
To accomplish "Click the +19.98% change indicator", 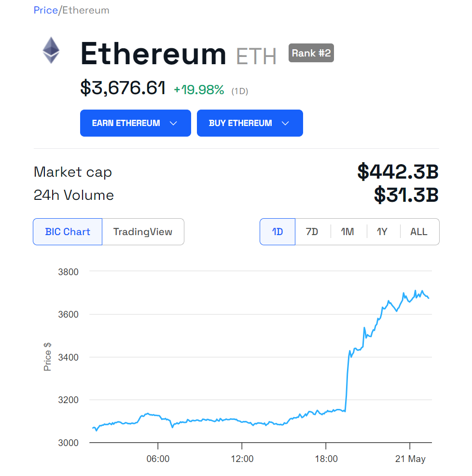I will click(x=199, y=90).
